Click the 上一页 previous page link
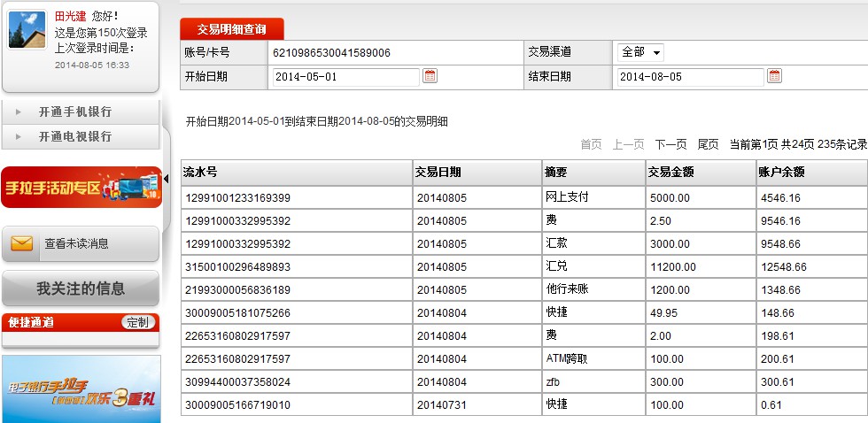The image size is (868, 423). pyautogui.click(x=628, y=144)
